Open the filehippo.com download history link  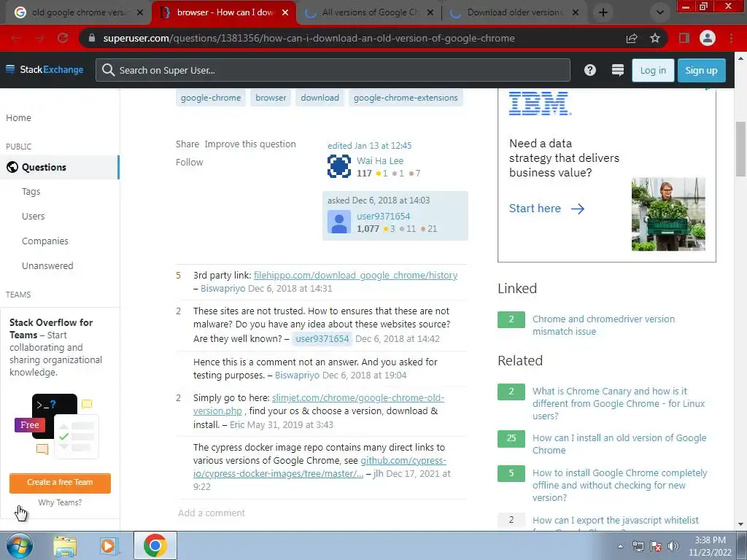coord(355,275)
